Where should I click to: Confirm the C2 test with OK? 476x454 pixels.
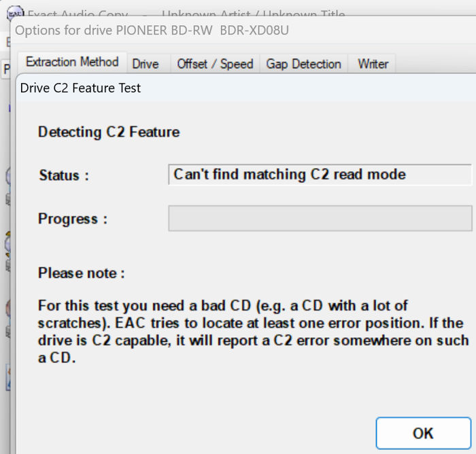coord(423,433)
